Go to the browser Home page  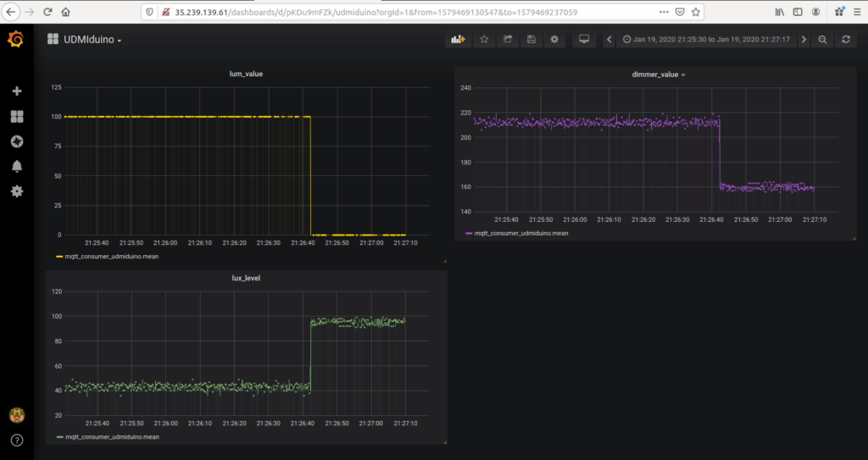coord(65,12)
